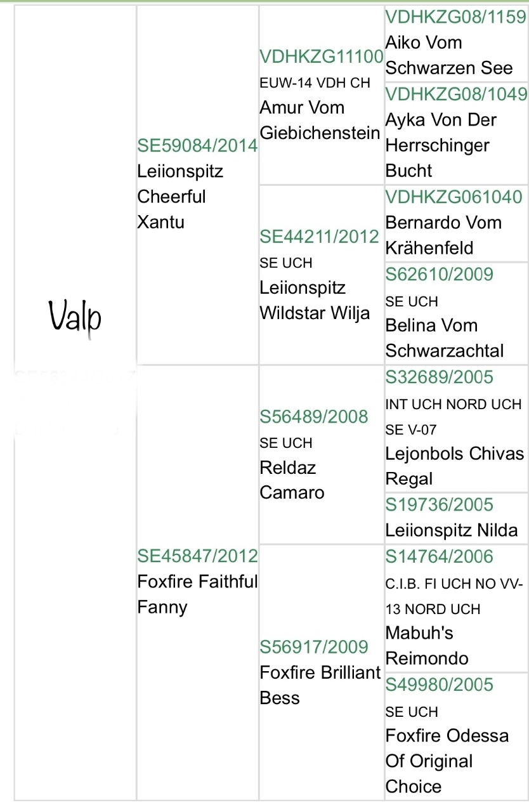Click Foxfire Odessa Of Original Choice name
This screenshot has height=812, width=529.
(x=447, y=761)
